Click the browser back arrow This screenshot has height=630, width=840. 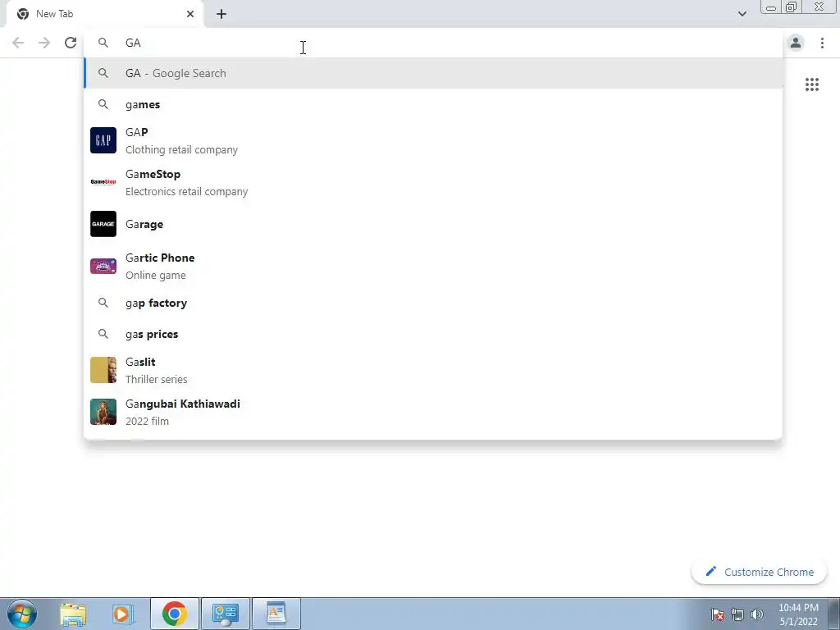[18, 43]
